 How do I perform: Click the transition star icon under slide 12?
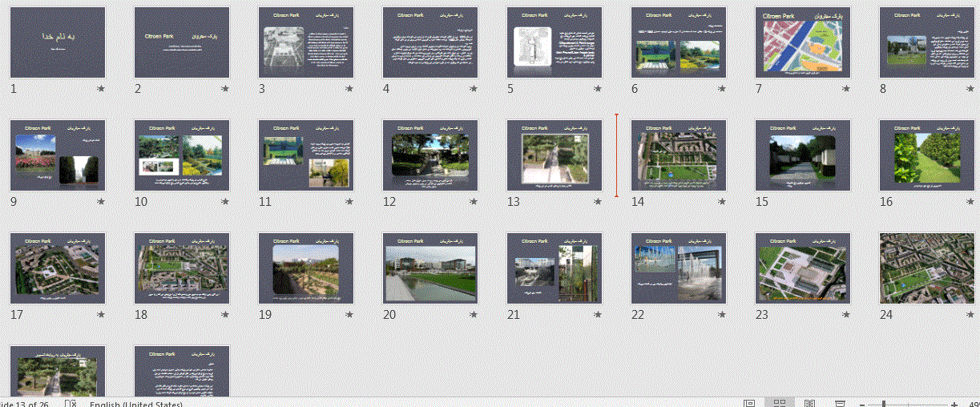click(x=474, y=202)
